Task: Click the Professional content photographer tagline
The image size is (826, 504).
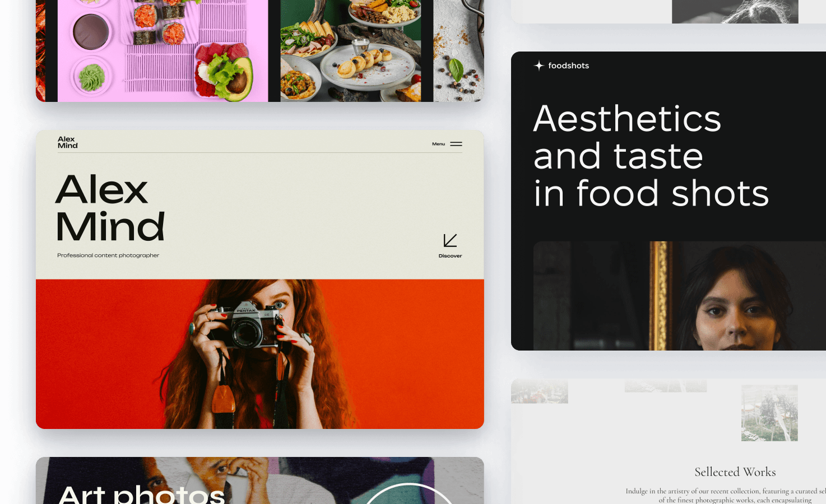Action: (108, 255)
